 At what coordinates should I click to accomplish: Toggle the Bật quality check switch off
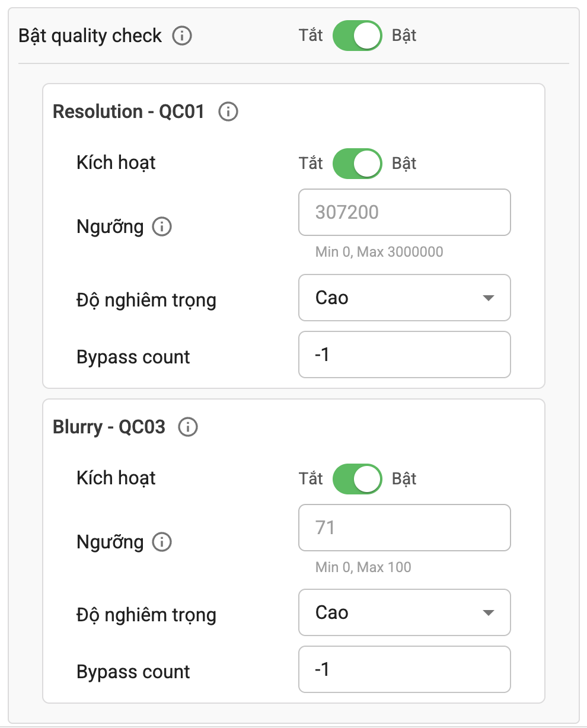(x=356, y=36)
